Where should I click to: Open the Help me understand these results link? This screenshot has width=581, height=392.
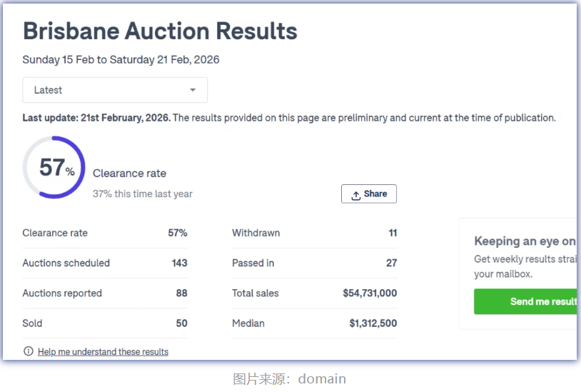pyautogui.click(x=103, y=352)
